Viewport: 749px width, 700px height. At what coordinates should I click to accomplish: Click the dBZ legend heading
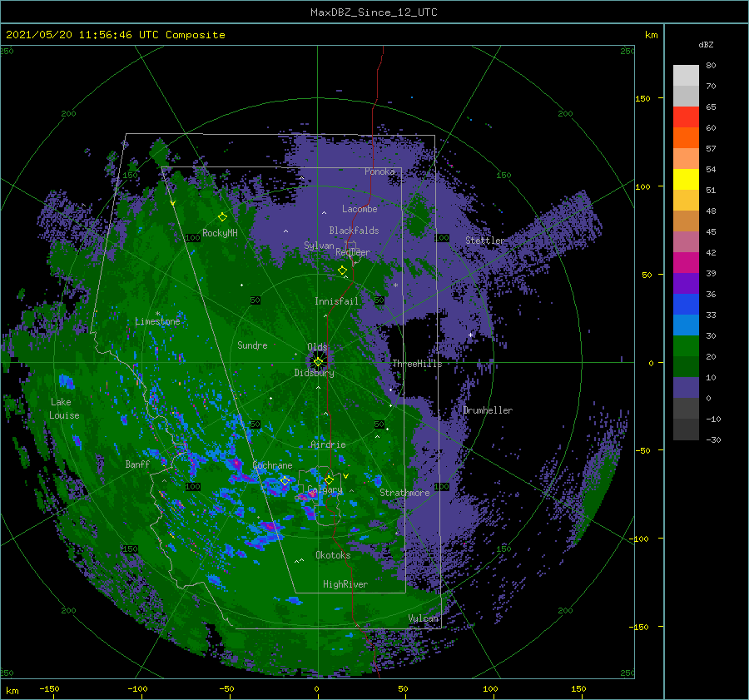click(x=706, y=44)
